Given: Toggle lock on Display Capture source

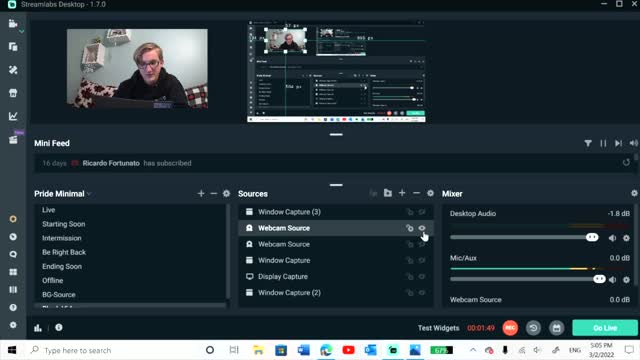Looking at the screenshot, I should (x=409, y=276).
